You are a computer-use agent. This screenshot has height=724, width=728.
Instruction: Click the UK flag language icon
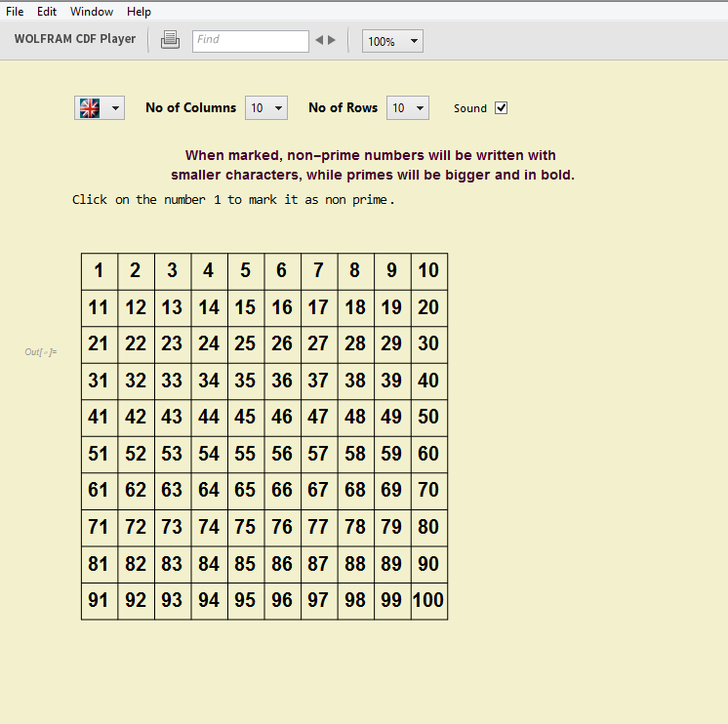89,108
